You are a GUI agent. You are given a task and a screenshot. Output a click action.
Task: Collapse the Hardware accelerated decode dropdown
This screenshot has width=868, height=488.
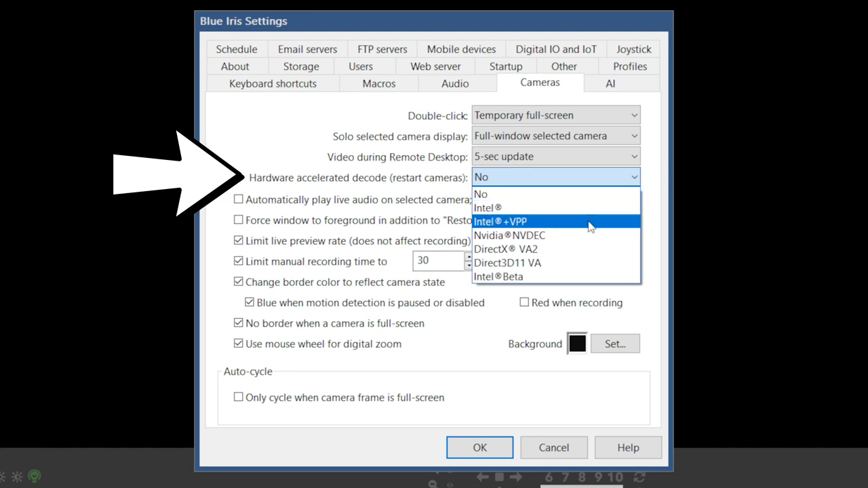(556, 177)
